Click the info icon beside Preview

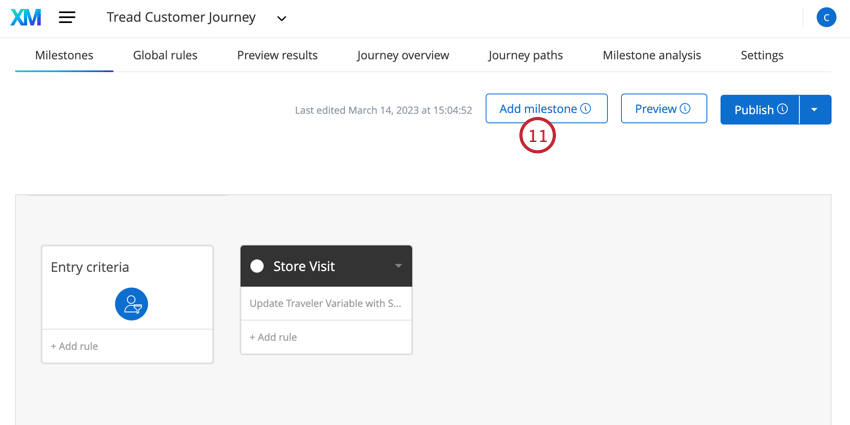click(685, 108)
